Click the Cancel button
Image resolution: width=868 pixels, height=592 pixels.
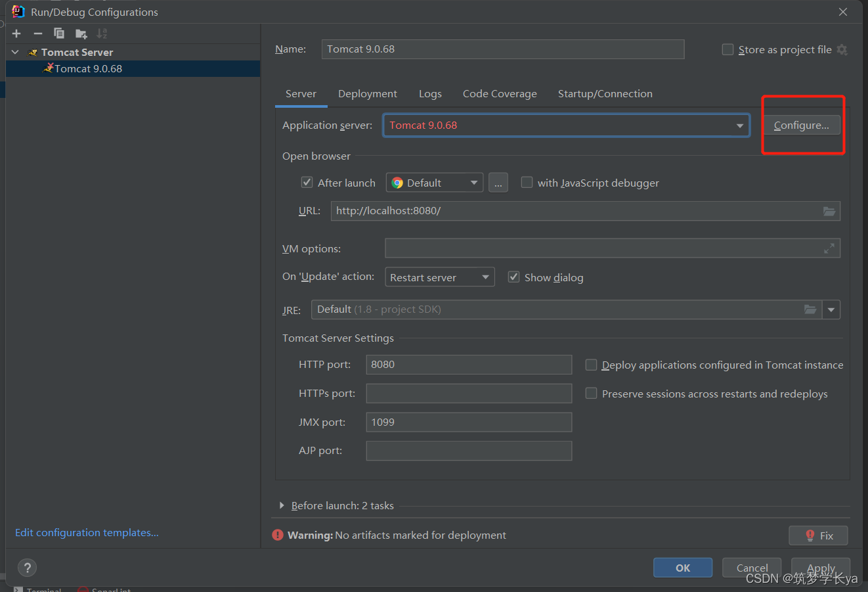[752, 568]
